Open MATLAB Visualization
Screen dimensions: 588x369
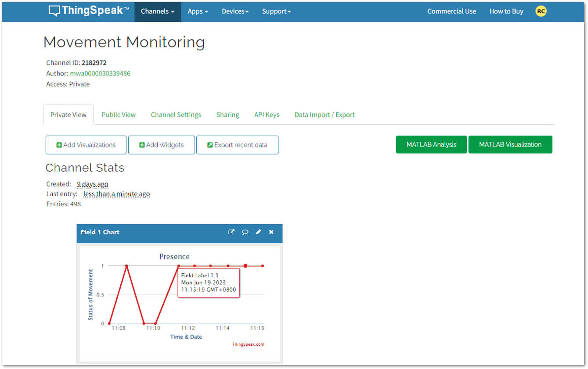point(510,144)
